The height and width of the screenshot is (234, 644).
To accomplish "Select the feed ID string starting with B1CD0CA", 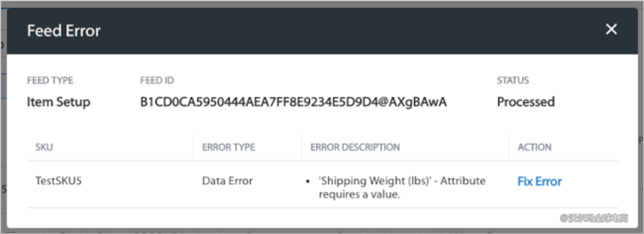I will coord(293,102).
